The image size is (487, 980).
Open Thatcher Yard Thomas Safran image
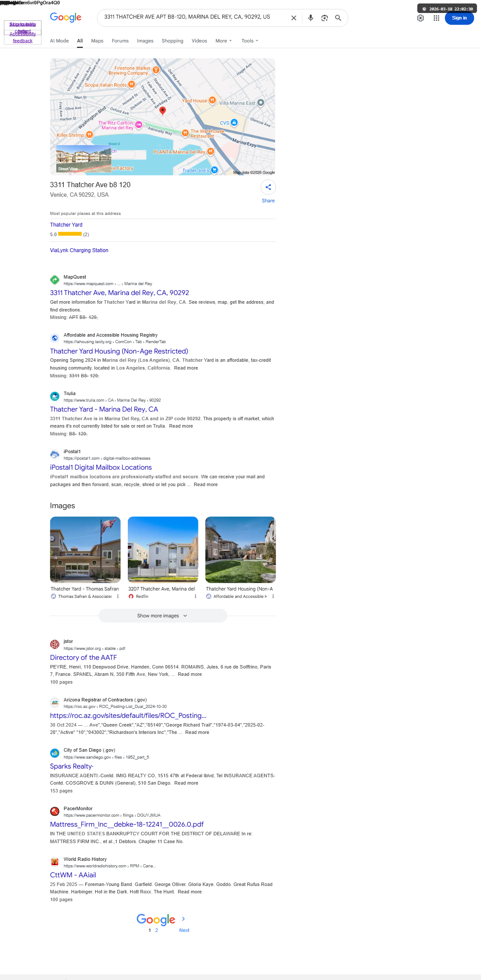[85, 549]
